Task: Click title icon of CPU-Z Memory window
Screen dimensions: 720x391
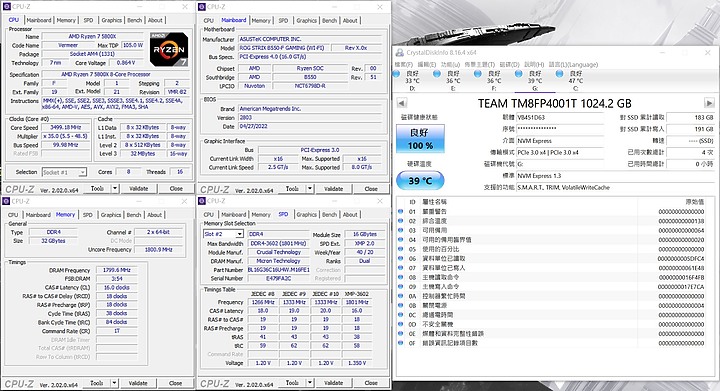Action: 6,201
